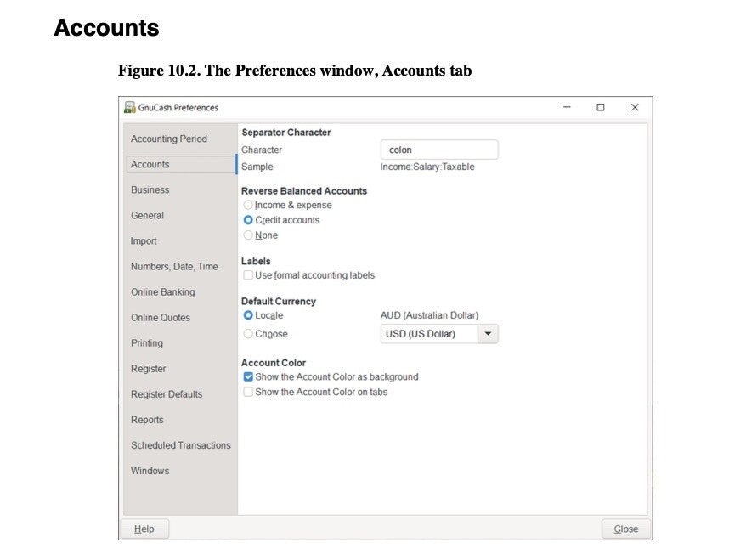
Task: Select the Scheduled Transactions category
Action: point(180,444)
